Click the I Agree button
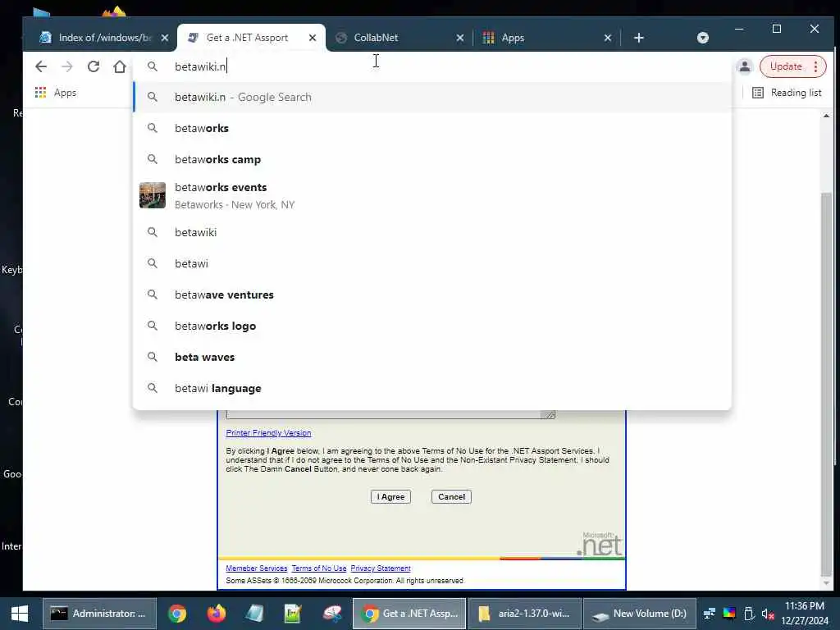Screen dimensions: 840x630 click(390, 496)
